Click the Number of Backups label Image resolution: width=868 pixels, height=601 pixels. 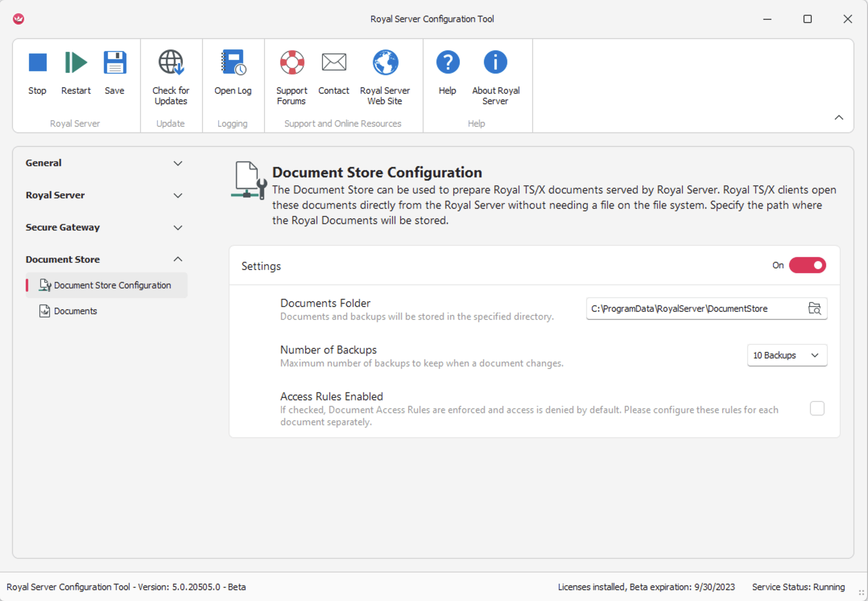click(329, 350)
